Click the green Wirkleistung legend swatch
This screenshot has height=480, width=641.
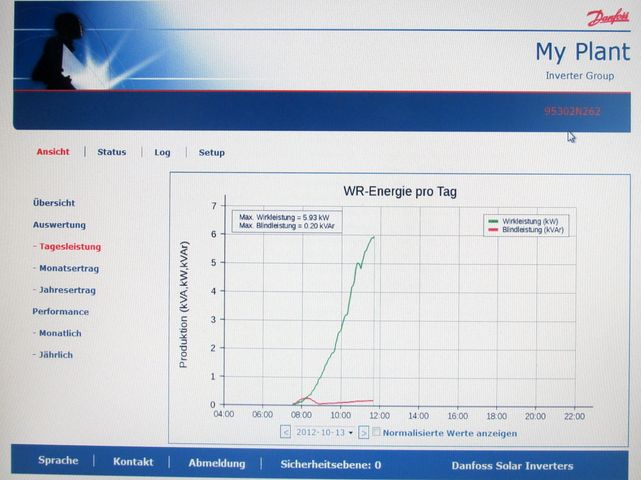(x=493, y=221)
